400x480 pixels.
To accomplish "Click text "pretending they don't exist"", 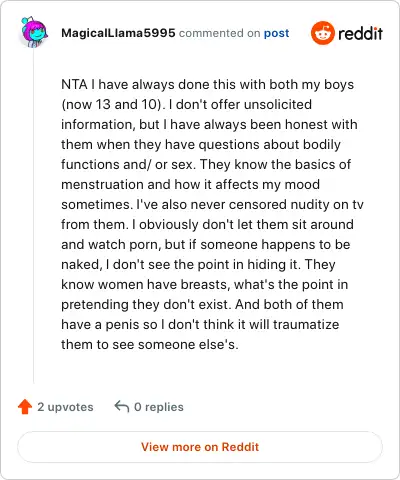I will [x=146, y=305].
